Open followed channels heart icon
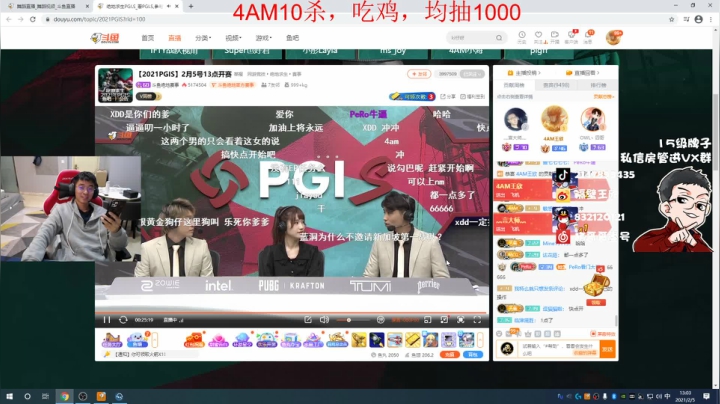 click(x=539, y=37)
